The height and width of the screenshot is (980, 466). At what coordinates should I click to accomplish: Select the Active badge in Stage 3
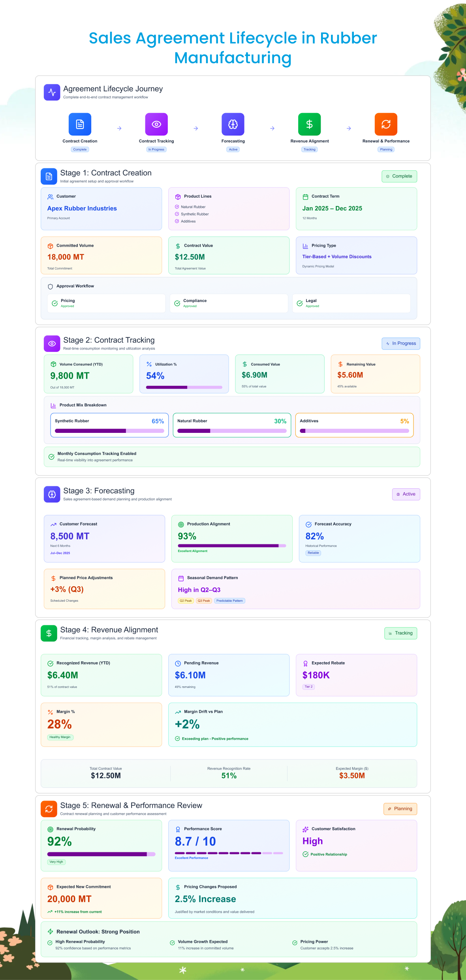[406, 494]
